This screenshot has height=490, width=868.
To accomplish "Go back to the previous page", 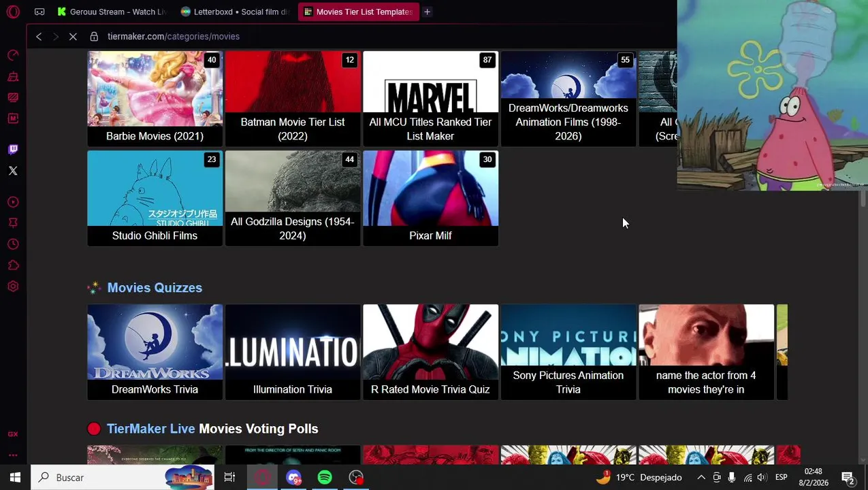I will point(39,37).
